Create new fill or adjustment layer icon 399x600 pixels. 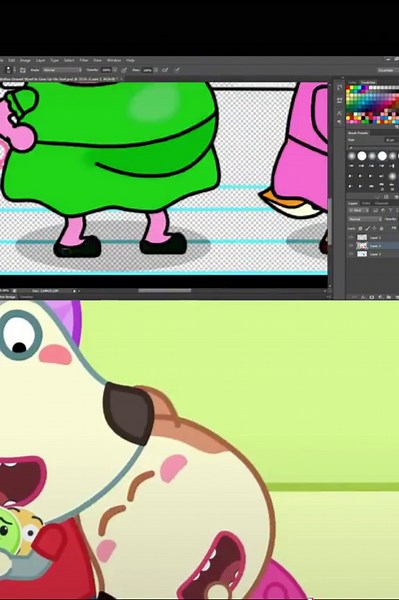pyautogui.click(x=381, y=297)
